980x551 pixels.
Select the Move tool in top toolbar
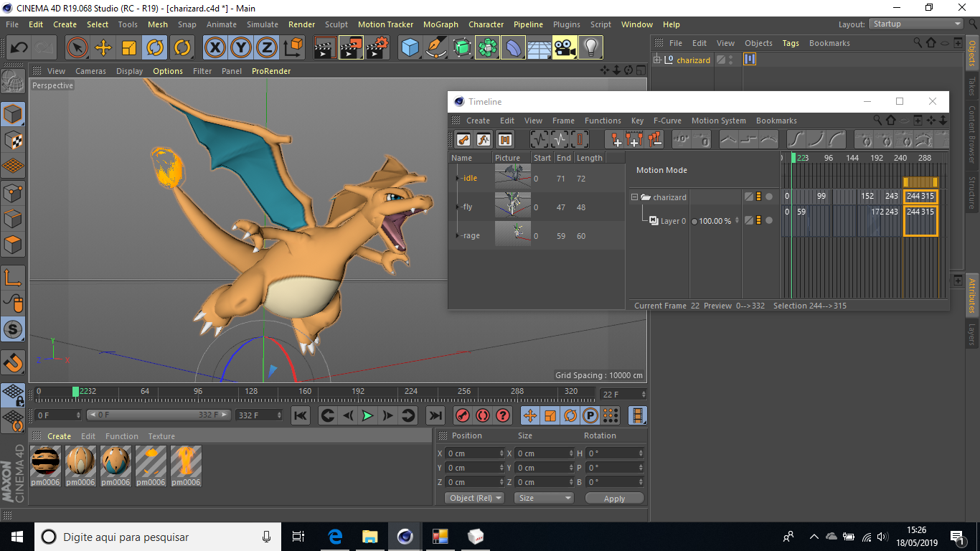point(103,48)
